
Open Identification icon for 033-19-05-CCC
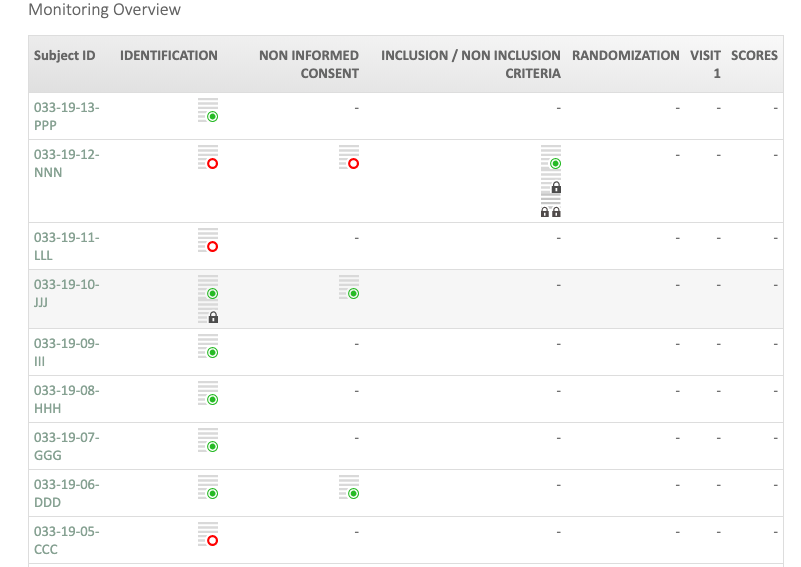coord(208,534)
